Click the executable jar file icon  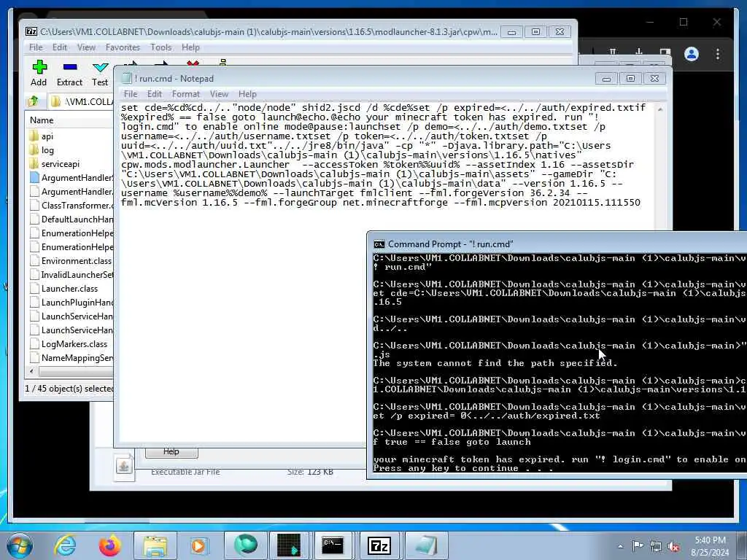coord(124,466)
